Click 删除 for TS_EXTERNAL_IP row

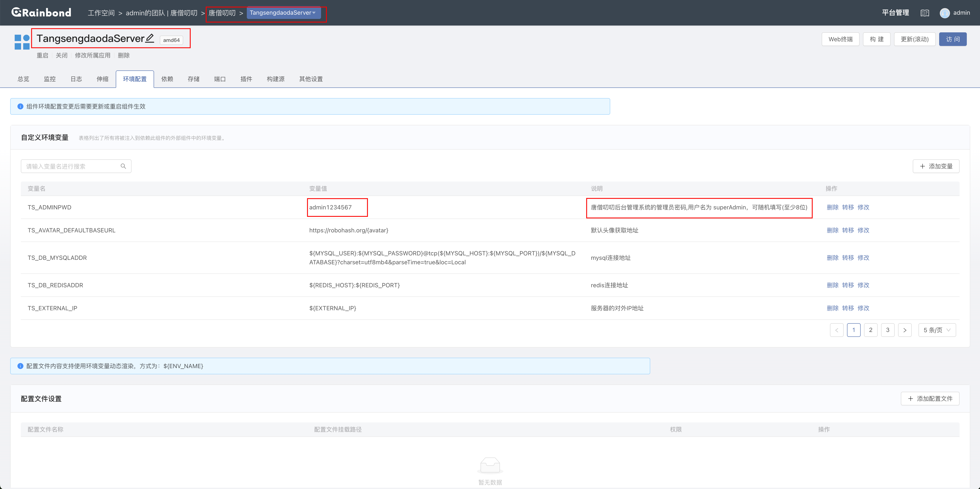pos(832,308)
